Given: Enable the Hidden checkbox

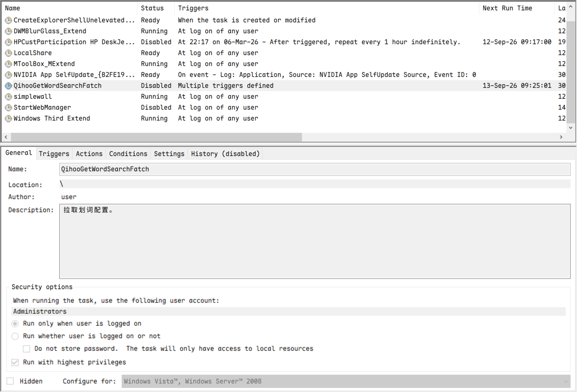Looking at the screenshot, I should pyautogui.click(x=10, y=381).
